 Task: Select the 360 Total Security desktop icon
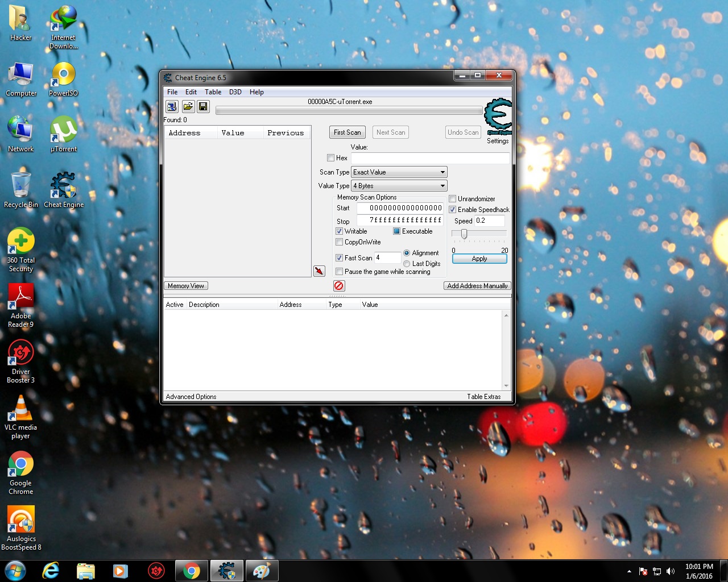click(x=21, y=250)
